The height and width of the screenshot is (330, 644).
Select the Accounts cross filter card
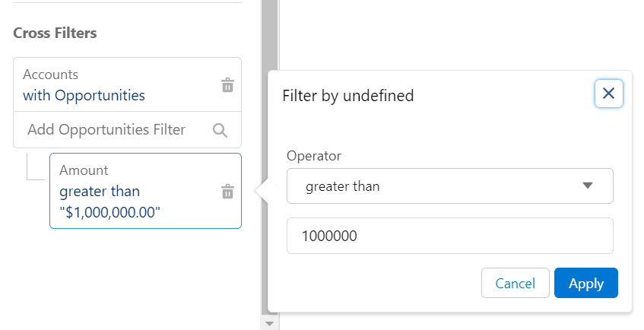[127, 84]
